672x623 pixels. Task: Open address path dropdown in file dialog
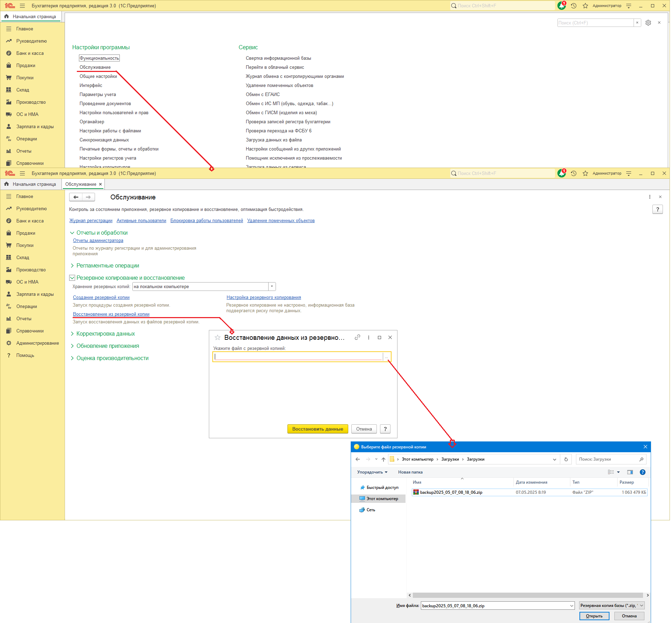tap(555, 459)
